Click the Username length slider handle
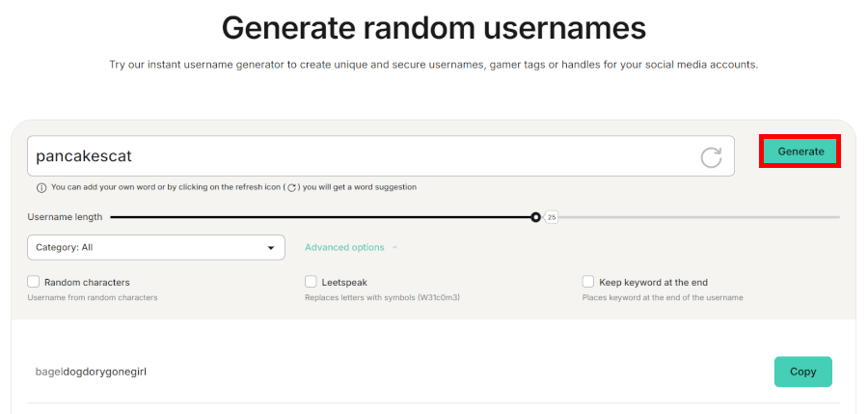The width and height of the screenshot is (868, 414). pyautogui.click(x=535, y=217)
